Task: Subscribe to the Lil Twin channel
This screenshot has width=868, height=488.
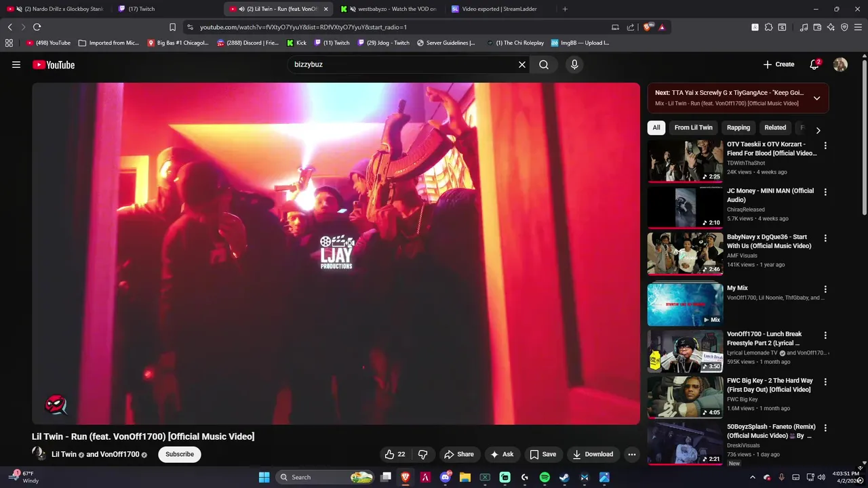Action: point(180,454)
